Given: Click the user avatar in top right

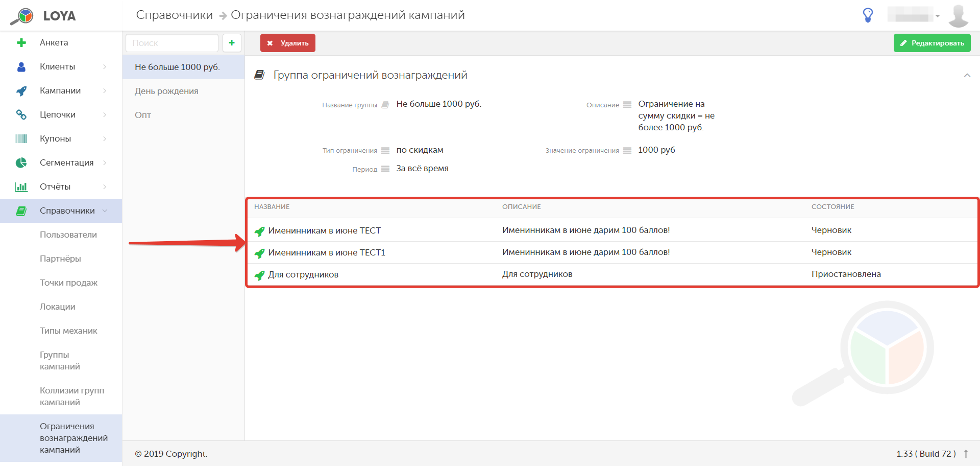Looking at the screenshot, I should [959, 16].
